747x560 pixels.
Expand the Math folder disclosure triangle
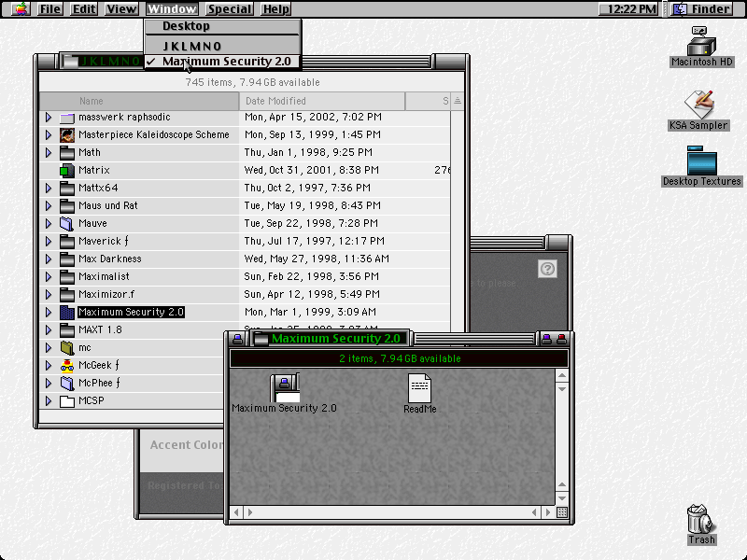pyautogui.click(x=49, y=152)
